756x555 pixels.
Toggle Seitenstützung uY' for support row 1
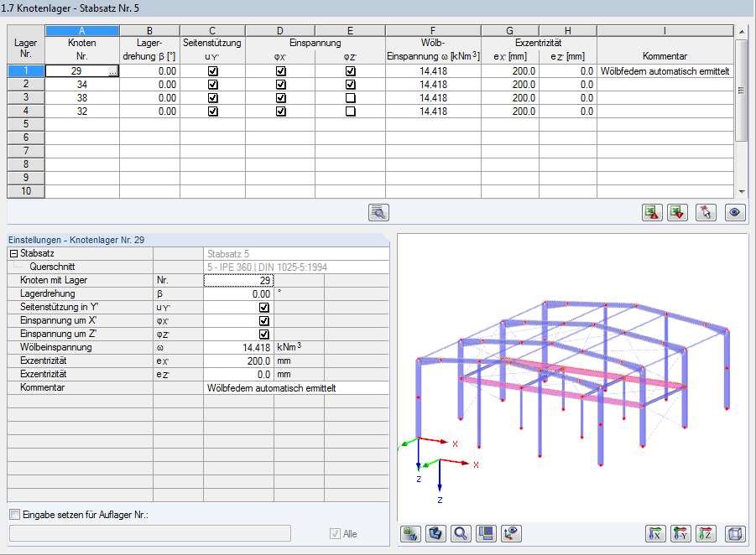[x=212, y=71]
